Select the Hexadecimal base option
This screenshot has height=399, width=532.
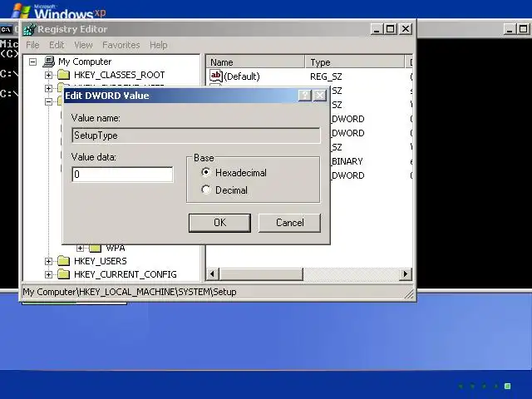point(205,173)
